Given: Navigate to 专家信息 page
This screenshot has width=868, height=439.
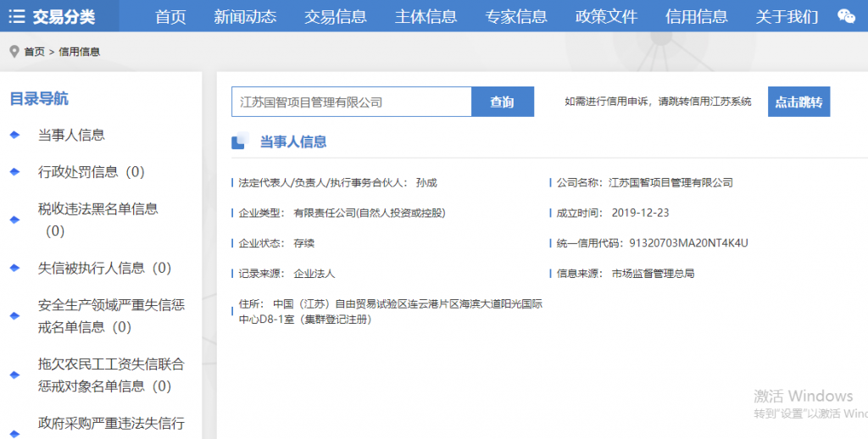Looking at the screenshot, I should pos(516,16).
